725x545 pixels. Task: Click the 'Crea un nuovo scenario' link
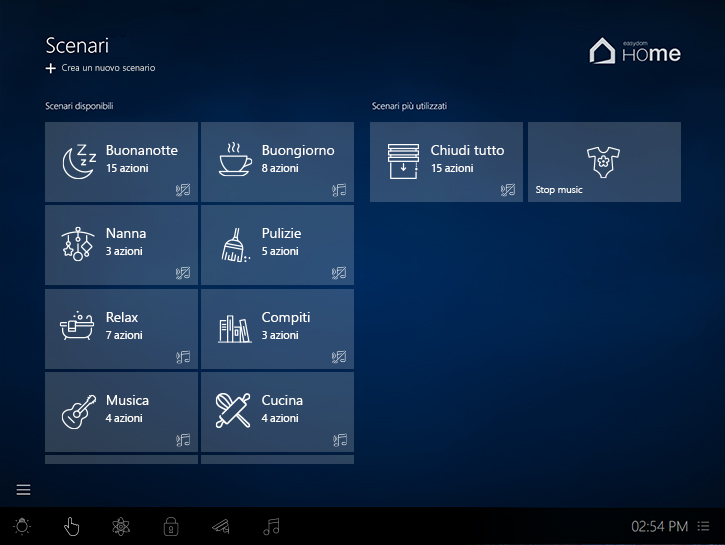pos(108,68)
